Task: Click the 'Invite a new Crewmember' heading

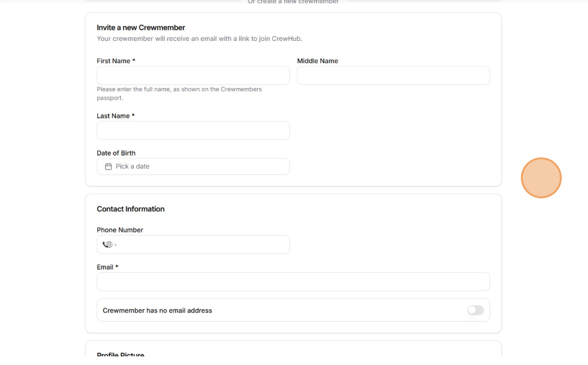Action: point(141,27)
